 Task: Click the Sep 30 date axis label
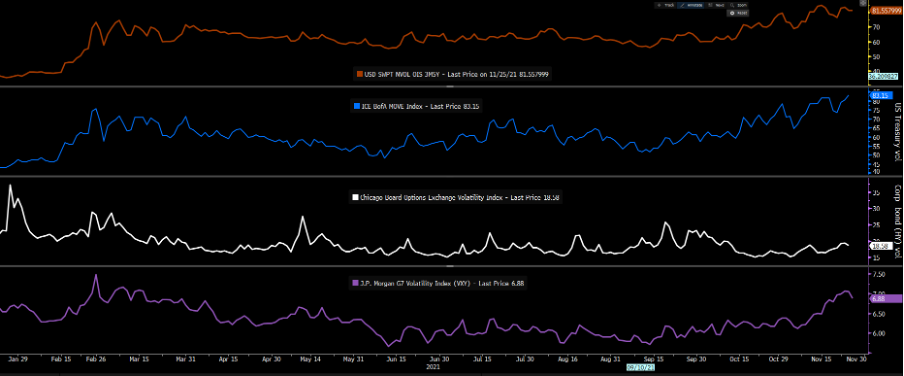point(696,359)
